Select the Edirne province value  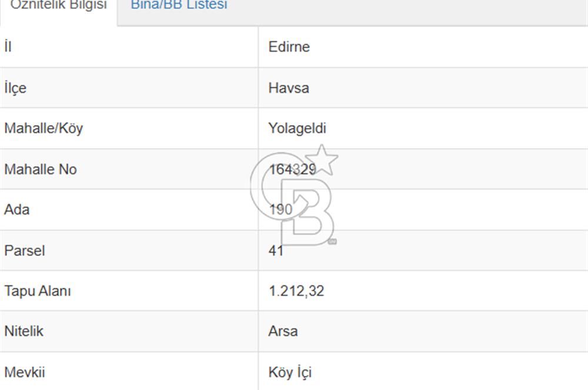tap(289, 47)
